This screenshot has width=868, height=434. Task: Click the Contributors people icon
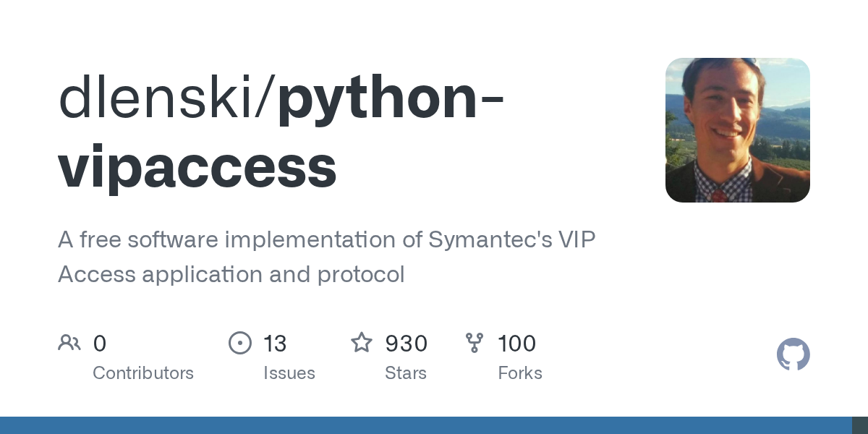coord(69,343)
